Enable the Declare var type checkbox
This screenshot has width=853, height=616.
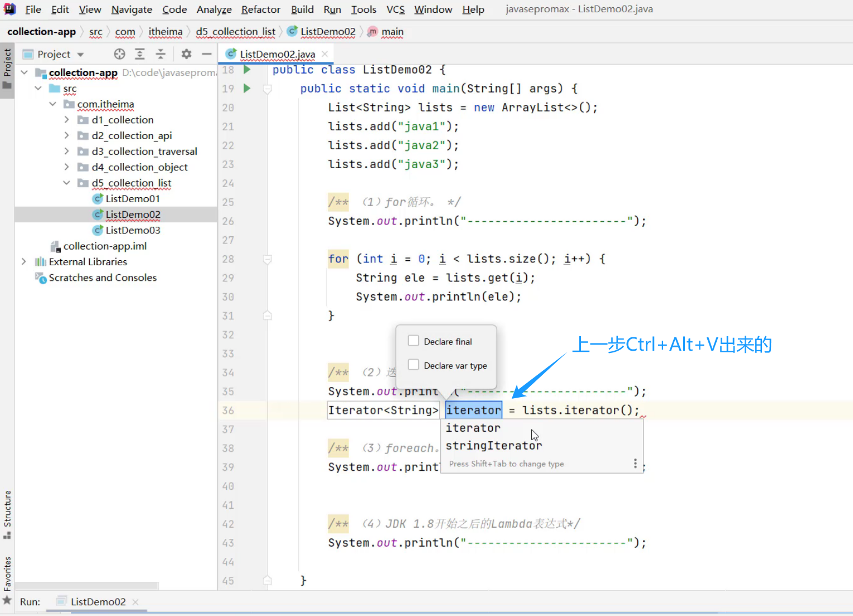[x=413, y=365]
